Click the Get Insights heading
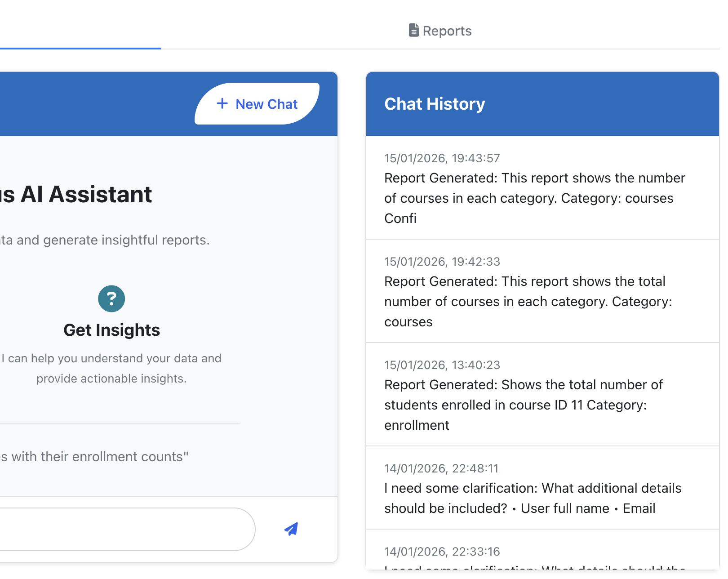Screen dimensions: 728x579 tap(111, 330)
